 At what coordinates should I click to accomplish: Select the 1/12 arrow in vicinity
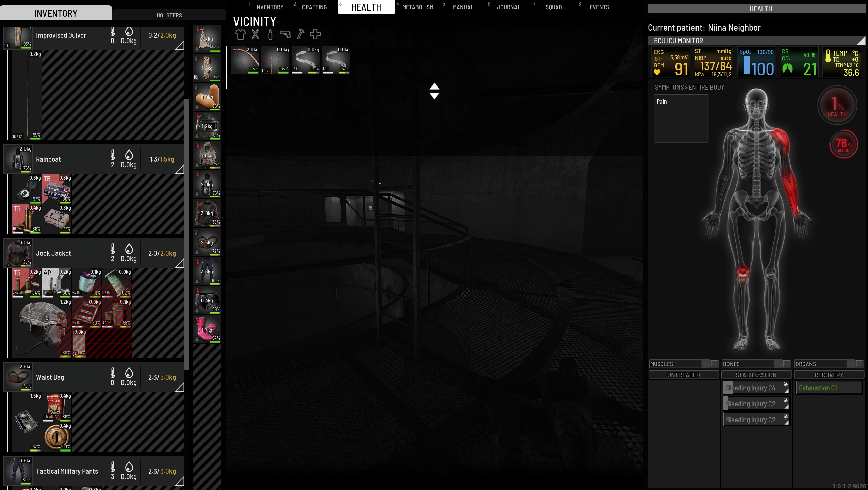[x=275, y=60]
